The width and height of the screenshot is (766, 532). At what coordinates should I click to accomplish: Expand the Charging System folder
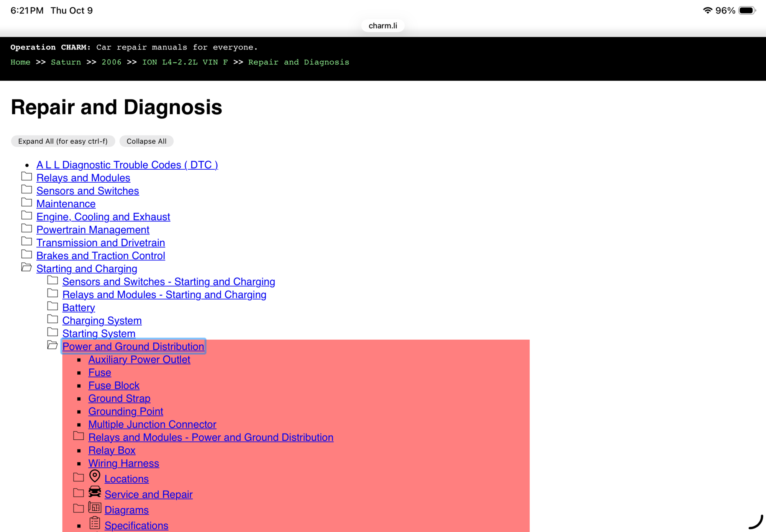click(x=52, y=319)
